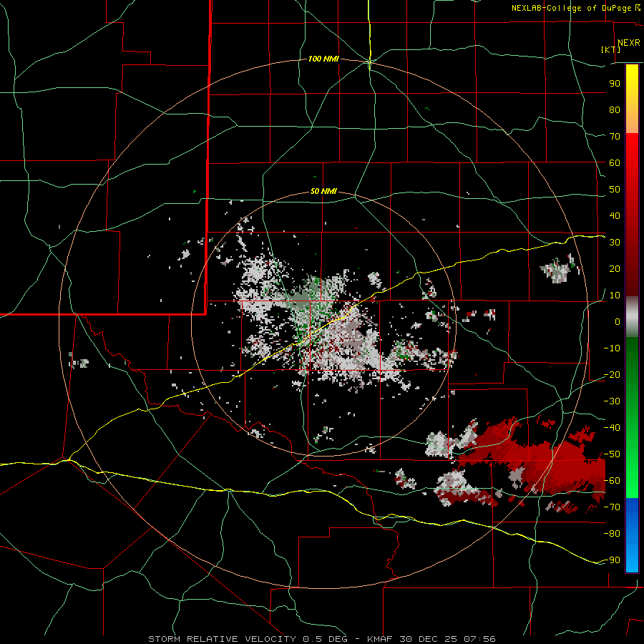This screenshot has width=644, height=644.
Task: Select the velocity scale label "40"
Action: tap(615, 216)
